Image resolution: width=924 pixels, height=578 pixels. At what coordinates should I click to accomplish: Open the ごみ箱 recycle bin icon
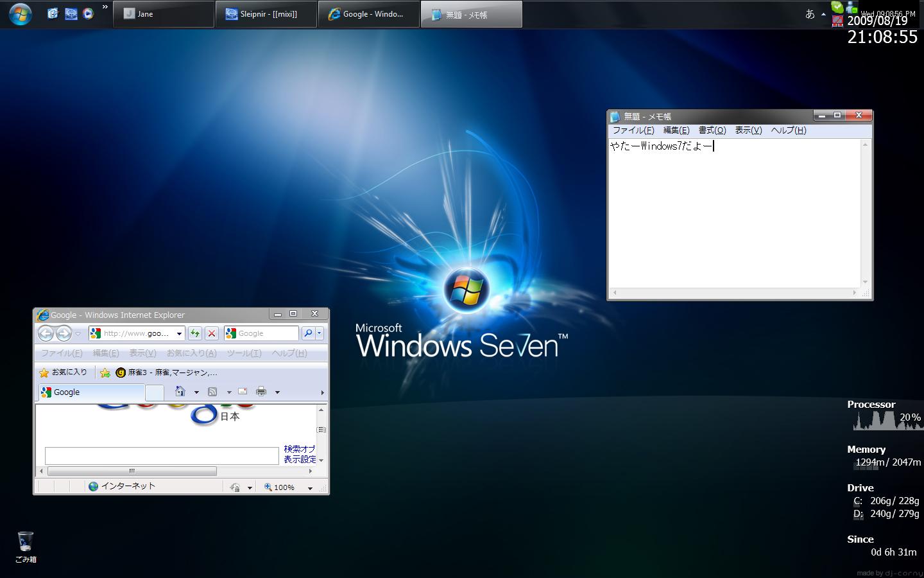coord(26,547)
